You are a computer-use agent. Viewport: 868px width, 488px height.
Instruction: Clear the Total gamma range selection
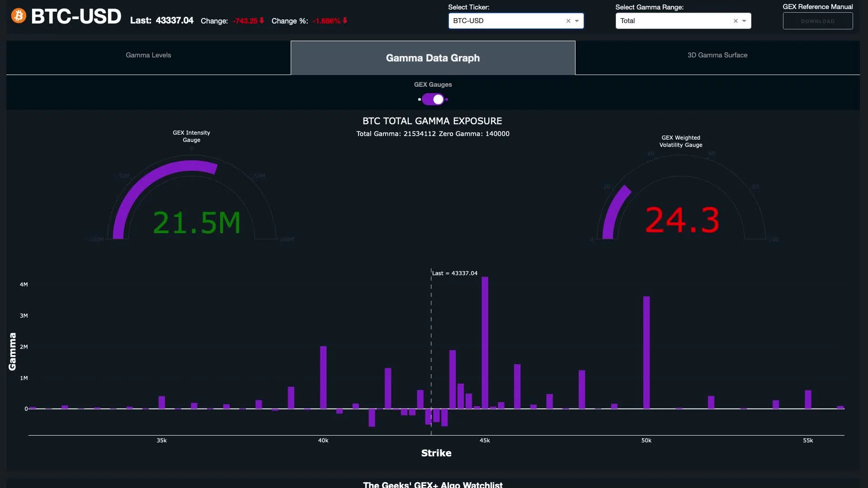tap(736, 21)
